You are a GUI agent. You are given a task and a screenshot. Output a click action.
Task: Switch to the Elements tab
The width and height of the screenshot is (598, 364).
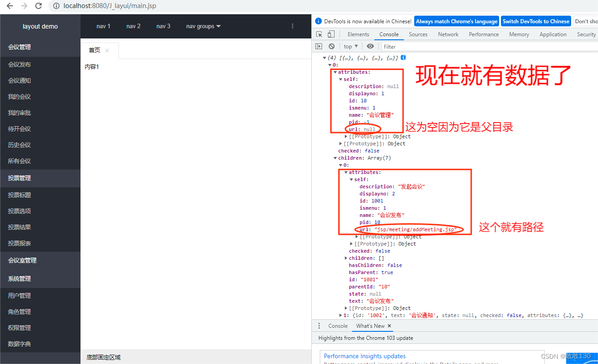click(358, 34)
